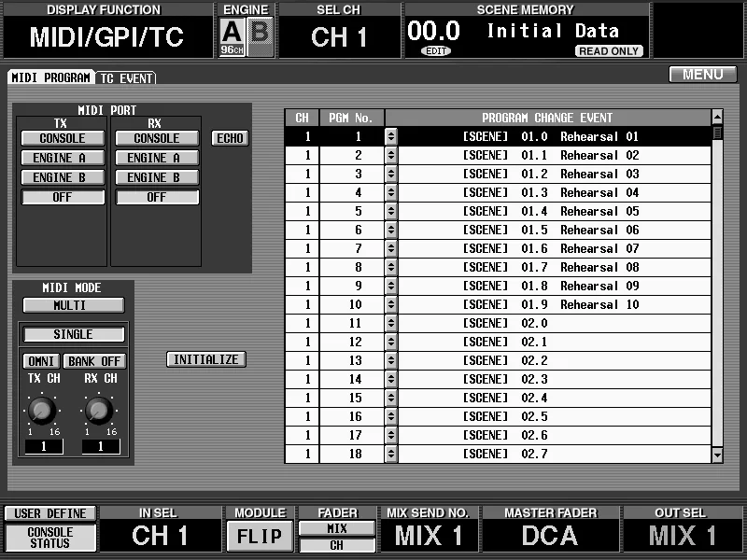Click the IN SEL CH 1 display
The image size is (747, 560).
[x=160, y=535]
